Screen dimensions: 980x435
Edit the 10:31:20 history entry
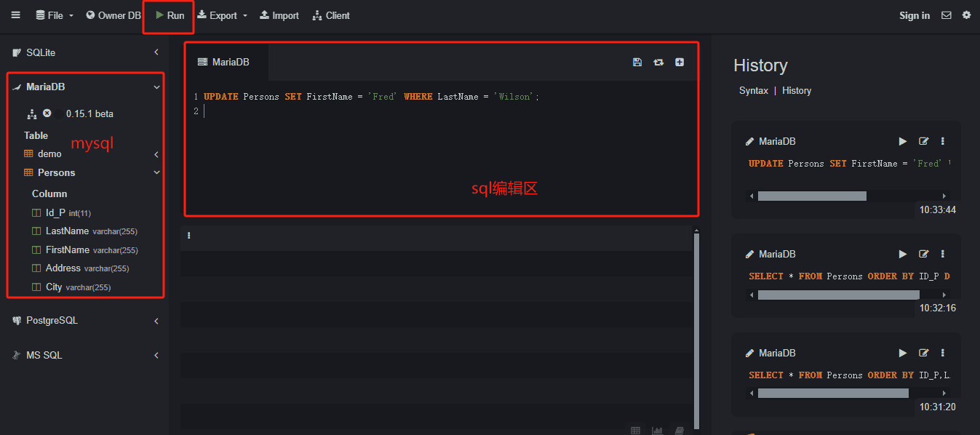pos(924,353)
